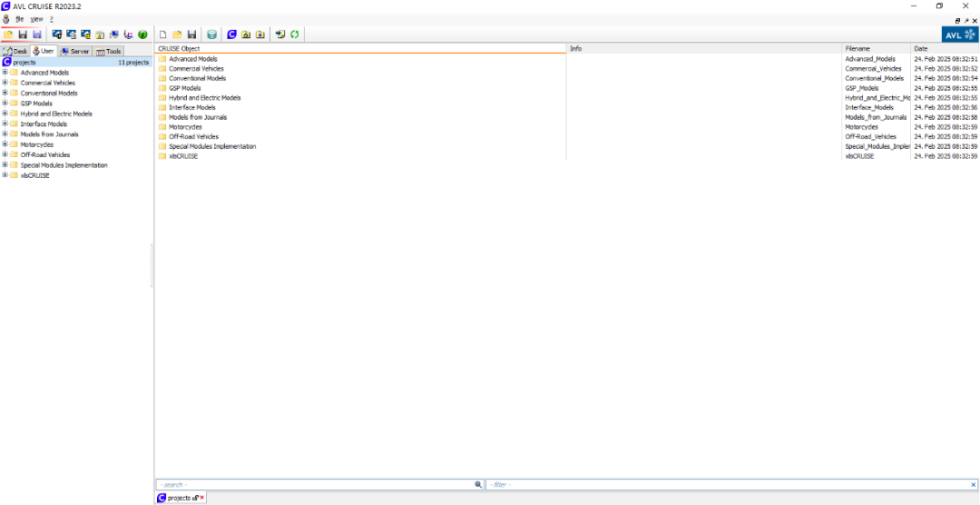Switch to the Tools tab

109,52
